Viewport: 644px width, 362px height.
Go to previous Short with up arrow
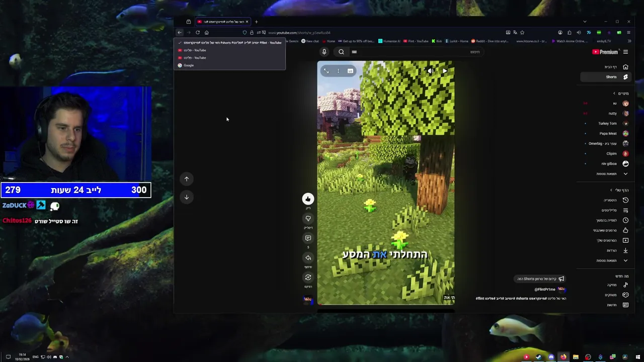[187, 179]
